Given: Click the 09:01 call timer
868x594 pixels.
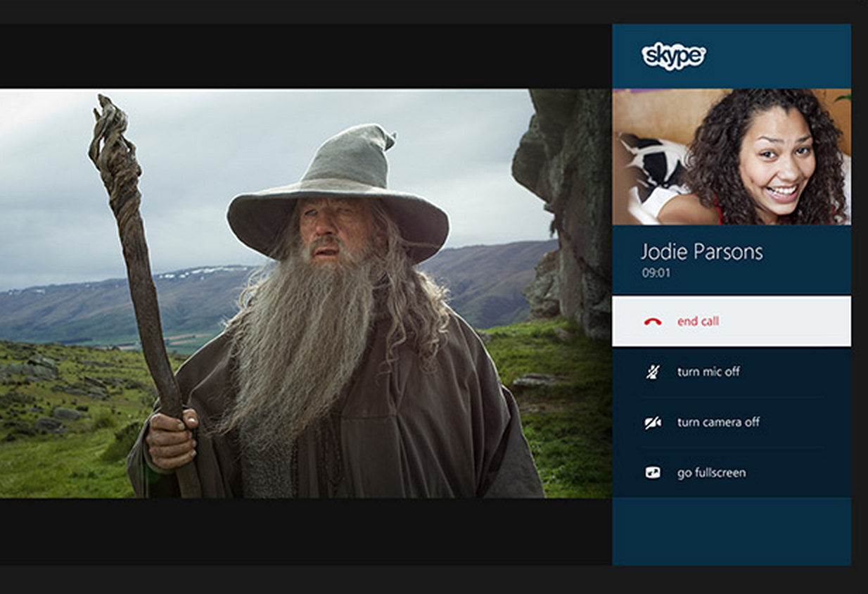Looking at the screenshot, I should tap(656, 272).
